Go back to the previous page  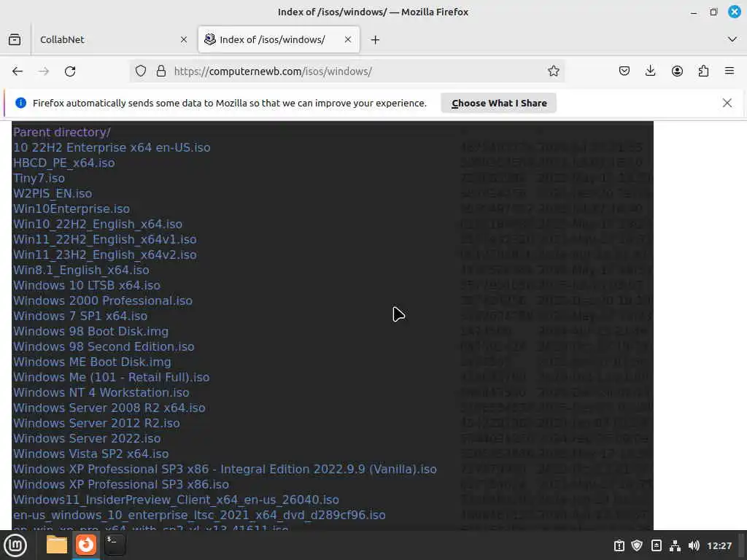coord(18,71)
